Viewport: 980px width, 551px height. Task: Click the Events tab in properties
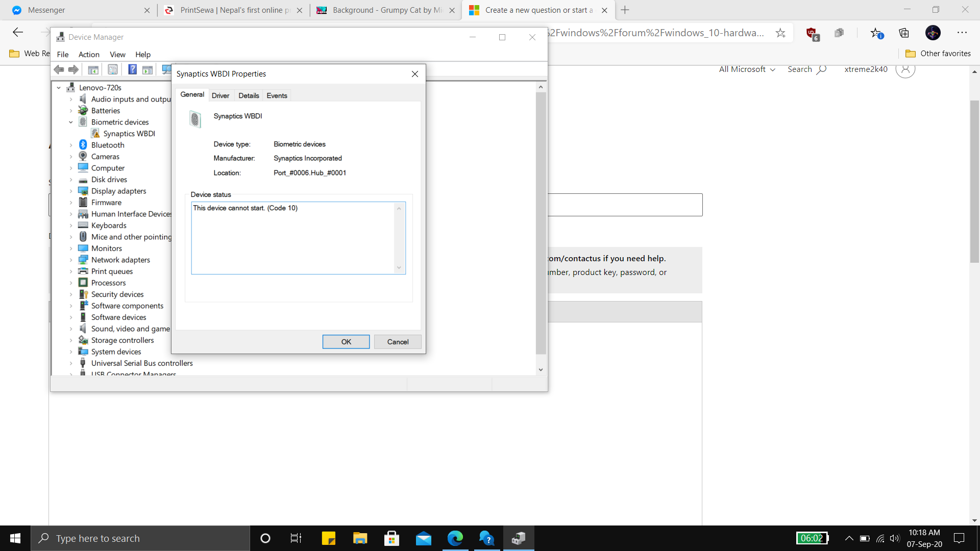click(277, 95)
